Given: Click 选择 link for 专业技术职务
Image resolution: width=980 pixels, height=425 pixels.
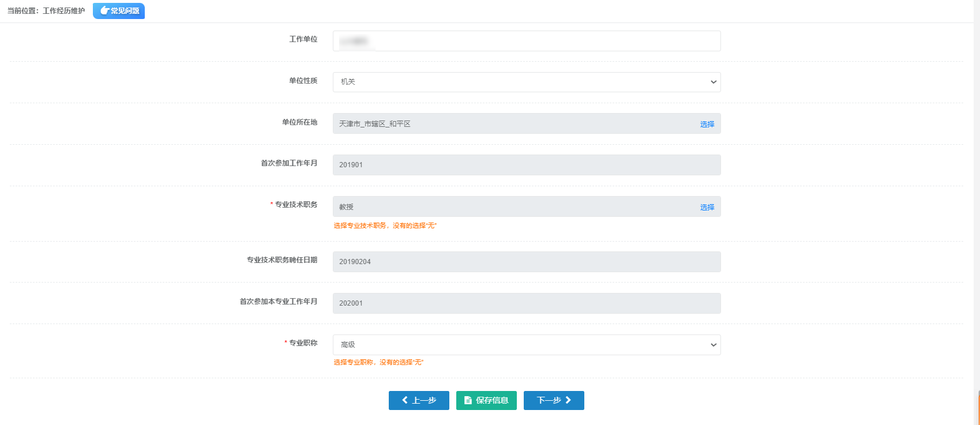Looking at the screenshot, I should (707, 207).
